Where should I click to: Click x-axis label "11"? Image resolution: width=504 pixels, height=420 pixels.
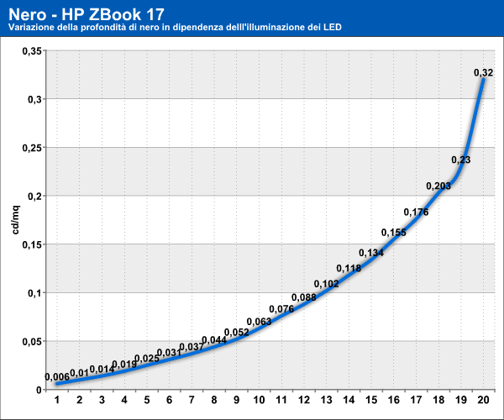click(281, 400)
